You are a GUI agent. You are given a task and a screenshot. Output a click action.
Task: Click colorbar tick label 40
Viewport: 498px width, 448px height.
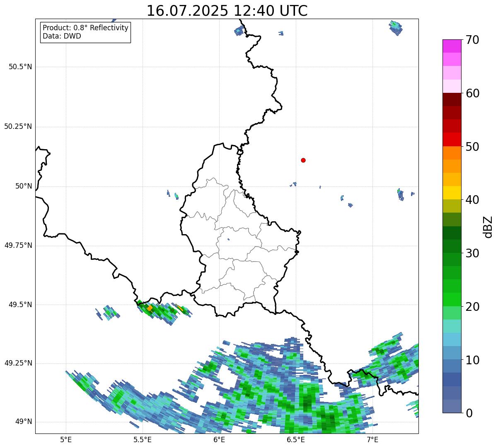pos(472,200)
